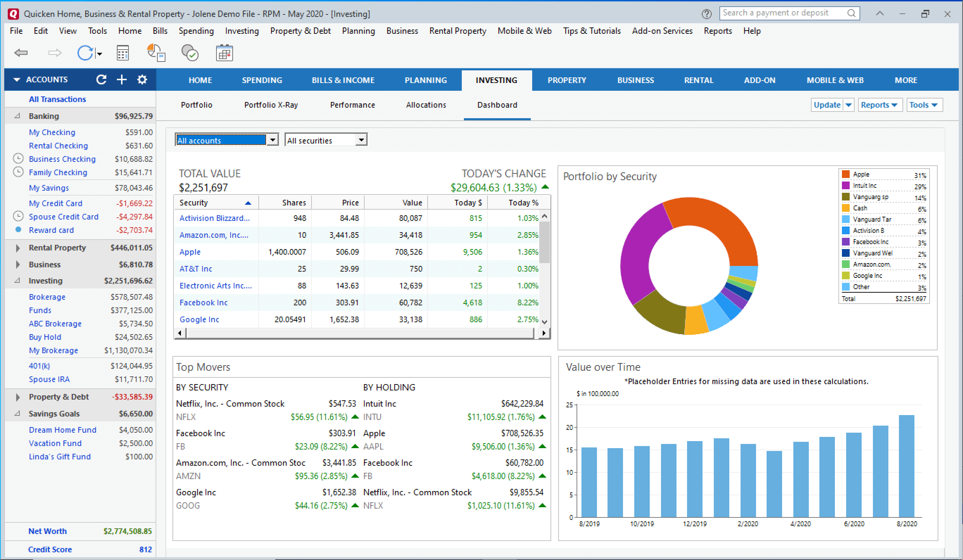Click the forward arrow navigation icon
This screenshot has width=963, height=560.
(x=53, y=53)
